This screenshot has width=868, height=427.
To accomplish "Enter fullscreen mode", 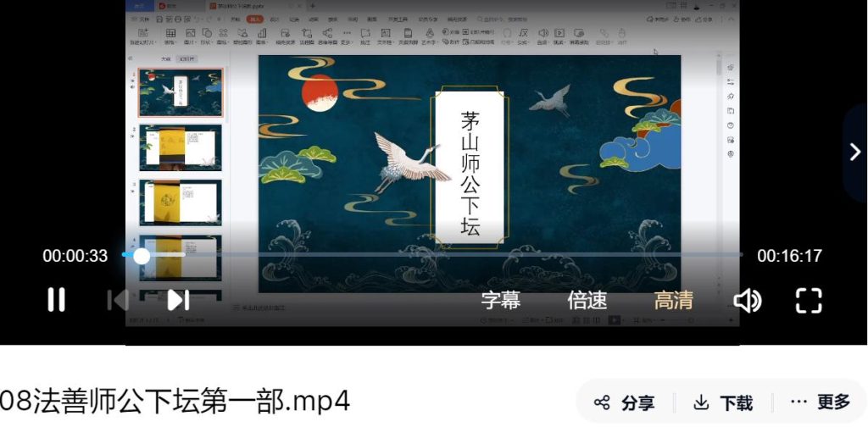I will point(809,300).
